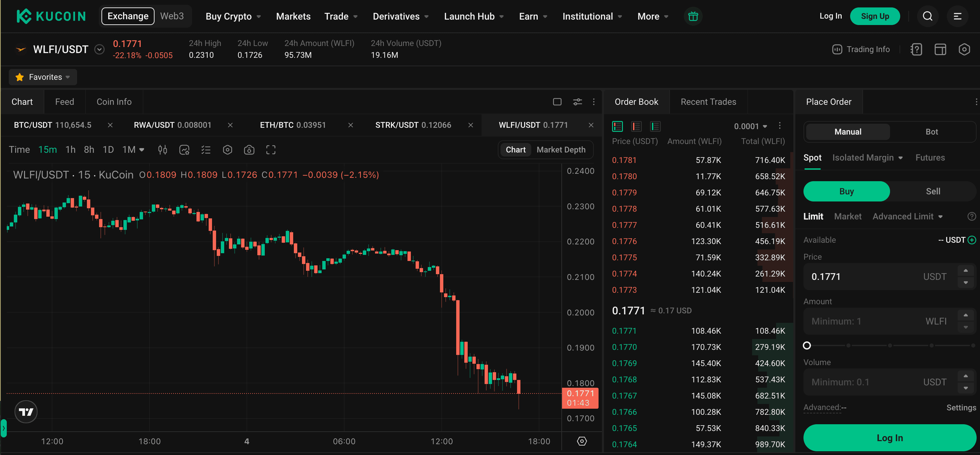Open the Recent Trades tab
Screen dimensions: 980x455
pyautogui.click(x=708, y=101)
